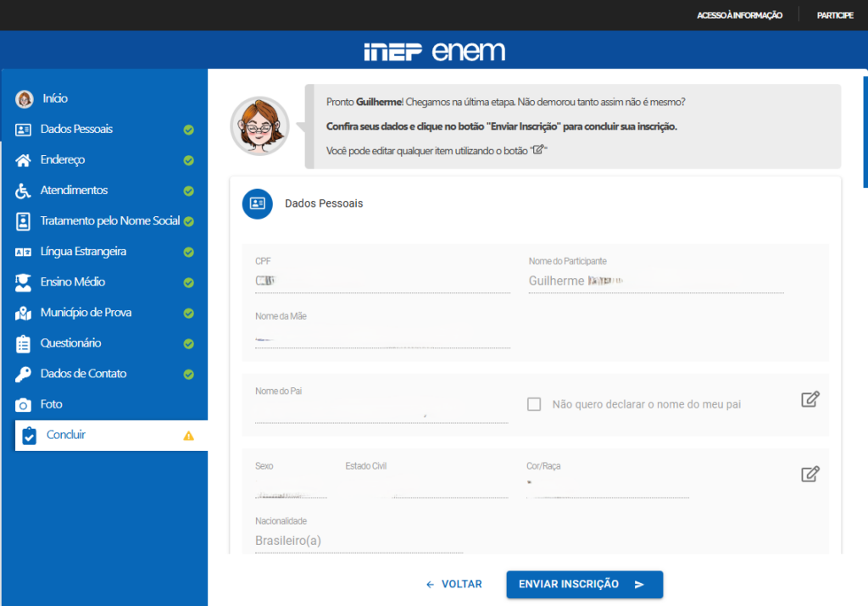Click the Concluir clipboard-check icon
The image size is (868, 606).
(30, 436)
